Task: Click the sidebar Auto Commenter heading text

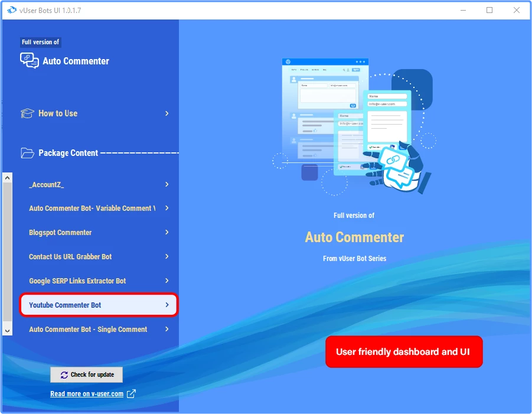Action: [x=76, y=61]
